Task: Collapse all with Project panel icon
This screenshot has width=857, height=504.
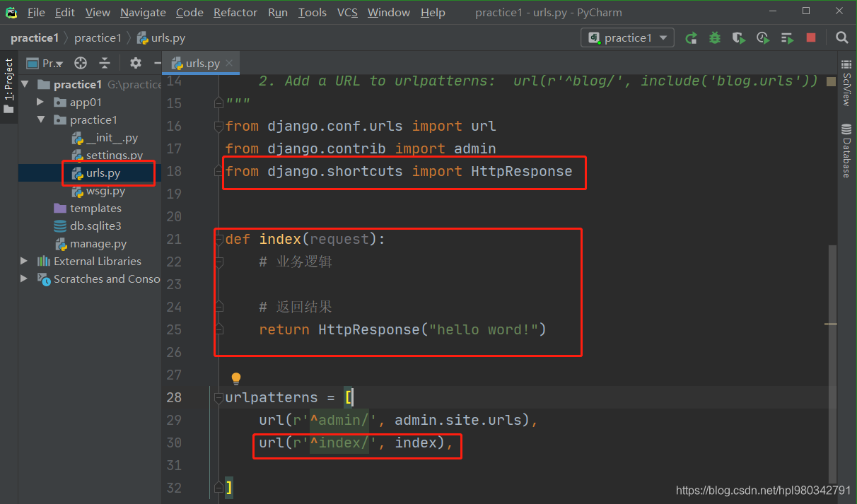Action: 105,63
